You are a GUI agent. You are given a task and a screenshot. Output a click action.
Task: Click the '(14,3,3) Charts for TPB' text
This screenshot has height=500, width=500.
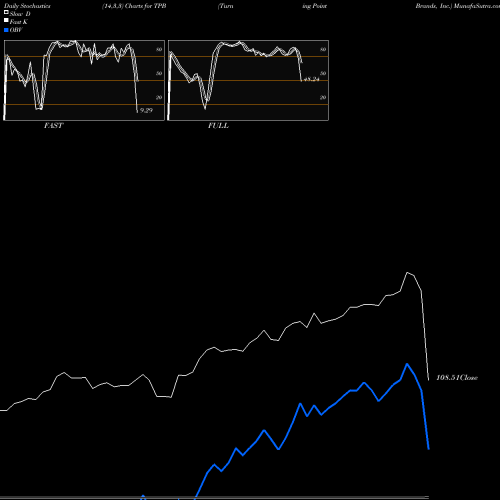(x=134, y=6)
